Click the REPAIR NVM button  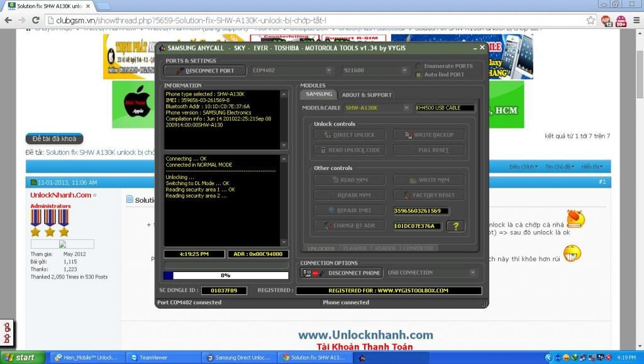(x=350, y=195)
